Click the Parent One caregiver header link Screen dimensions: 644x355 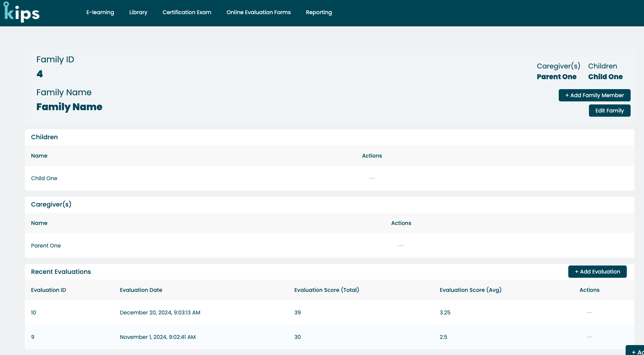(556, 77)
